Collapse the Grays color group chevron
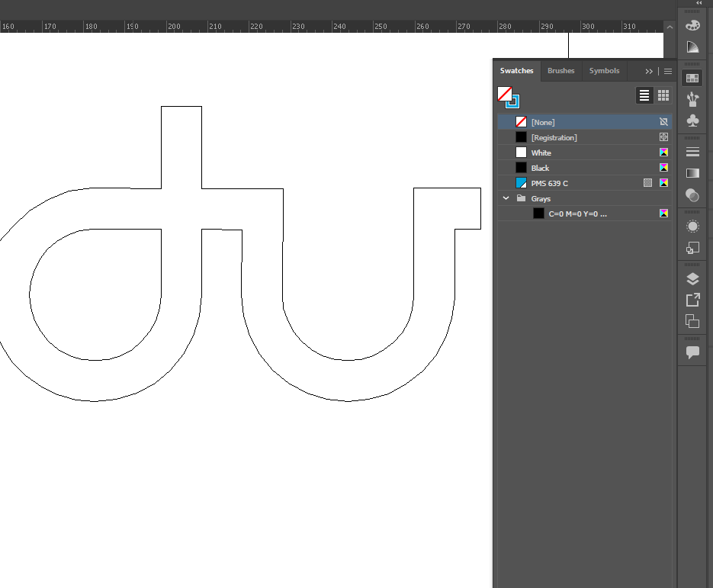 point(506,198)
